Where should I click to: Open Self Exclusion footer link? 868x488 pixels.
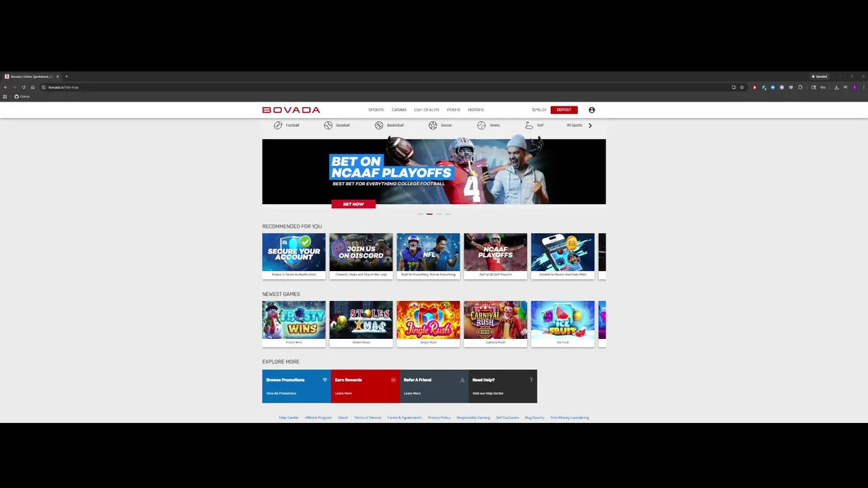507,418
